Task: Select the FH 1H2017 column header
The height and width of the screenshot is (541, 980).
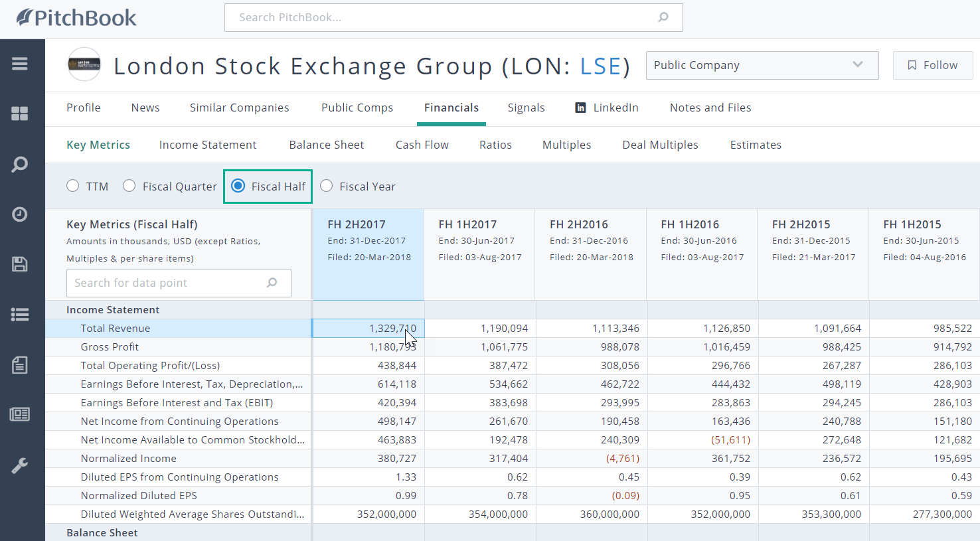Action: point(479,255)
